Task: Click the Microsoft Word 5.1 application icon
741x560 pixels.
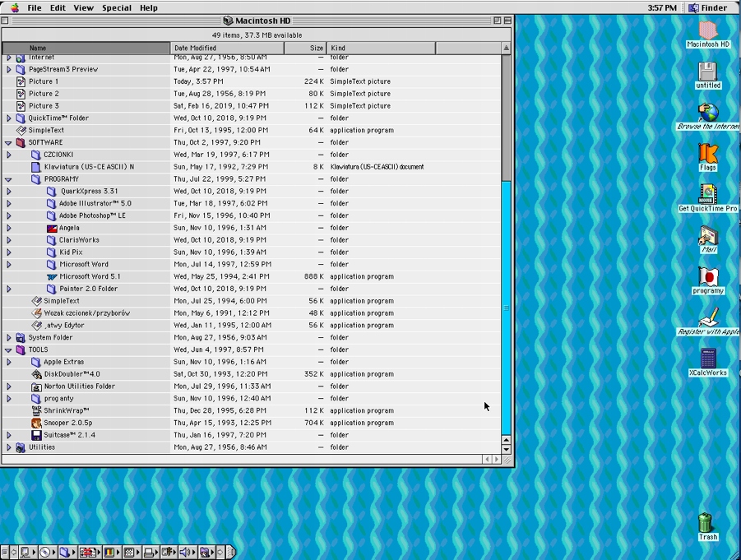Action: click(52, 276)
